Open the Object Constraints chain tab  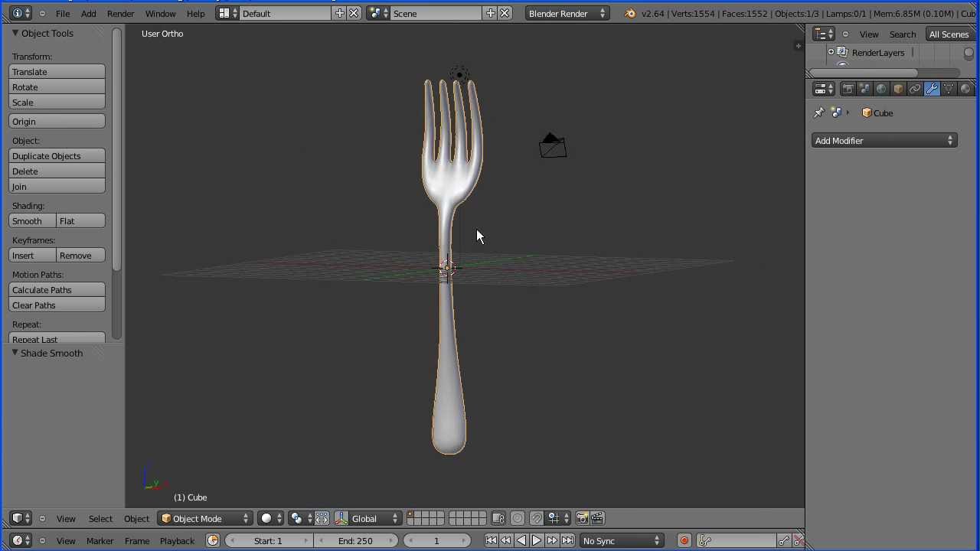tap(915, 90)
